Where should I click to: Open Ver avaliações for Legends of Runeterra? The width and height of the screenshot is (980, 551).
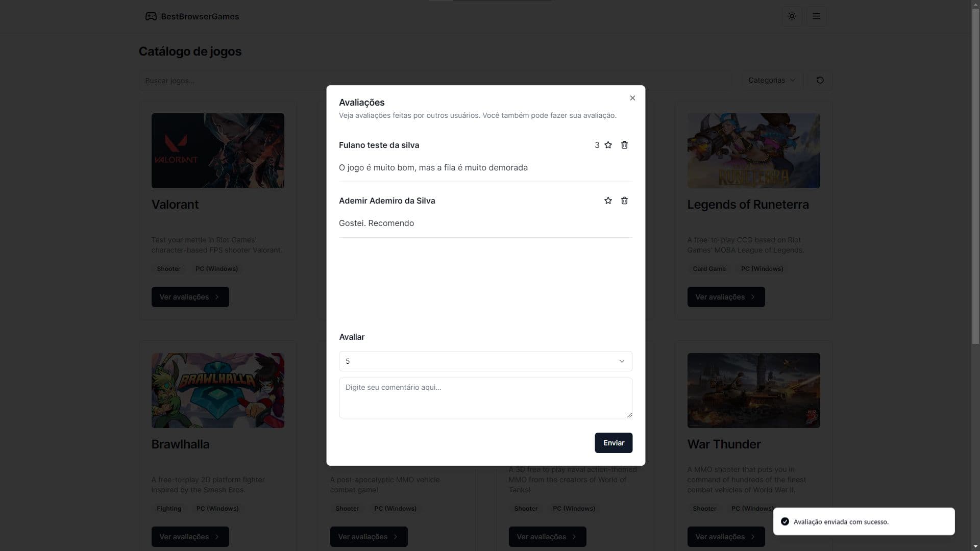coord(726,297)
